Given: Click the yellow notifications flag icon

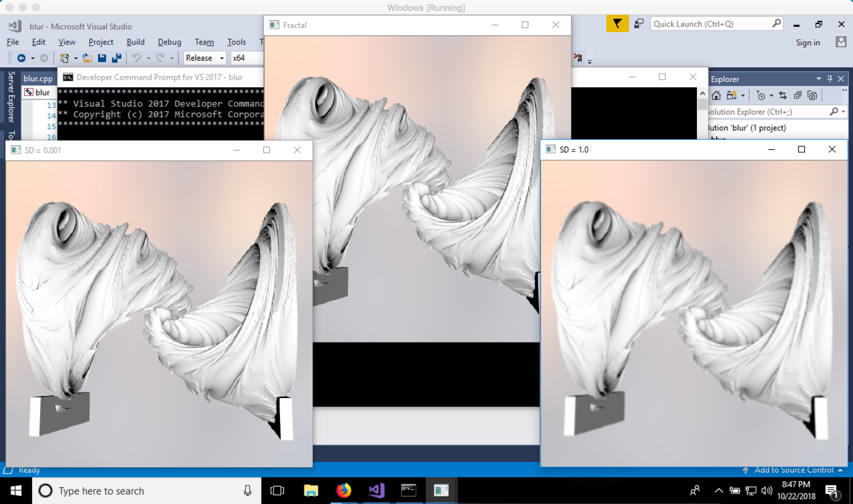Looking at the screenshot, I should [617, 24].
